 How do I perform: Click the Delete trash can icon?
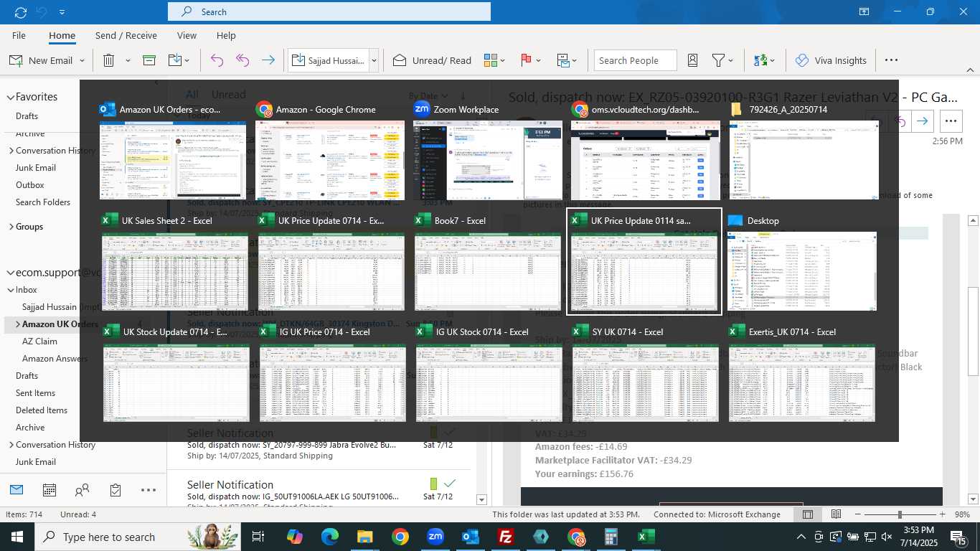[x=108, y=60]
